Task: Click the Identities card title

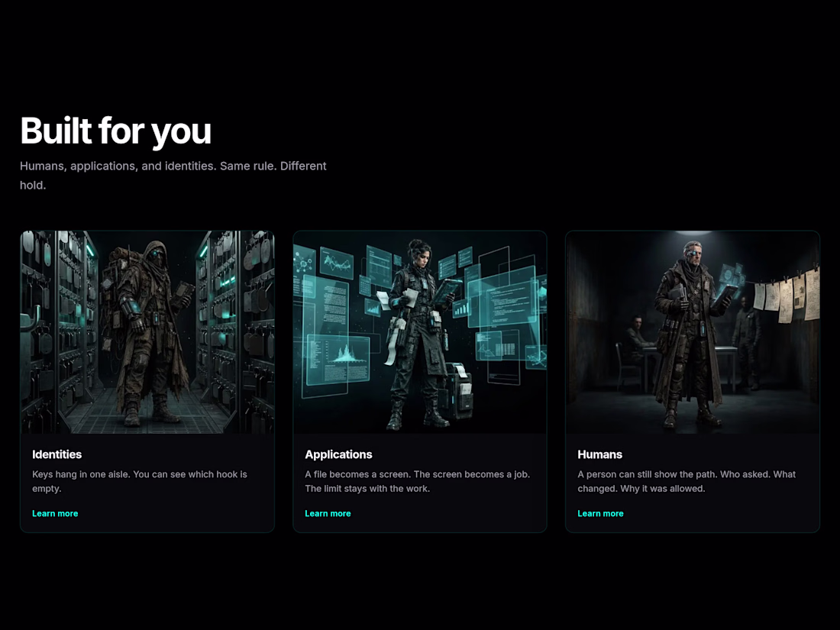Action: click(x=57, y=454)
